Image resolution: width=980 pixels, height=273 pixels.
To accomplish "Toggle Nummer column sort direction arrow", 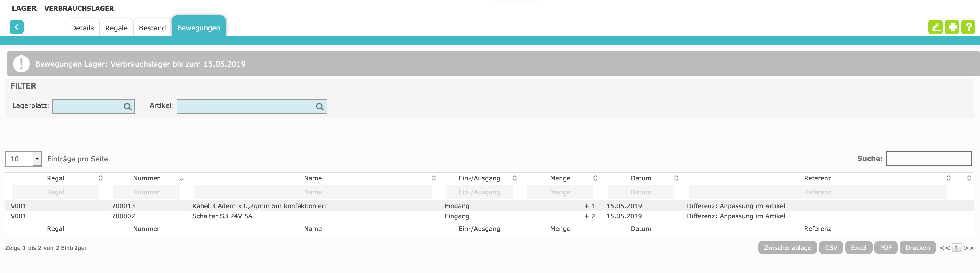I will pos(181,179).
